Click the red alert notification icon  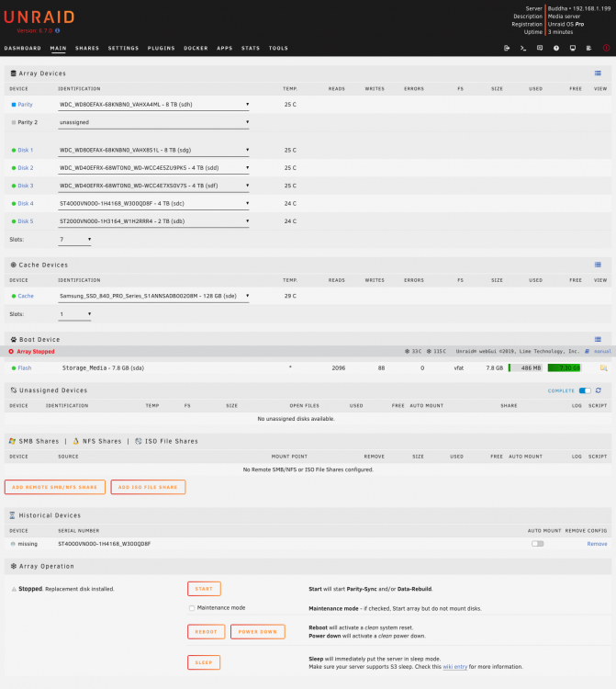(x=606, y=48)
